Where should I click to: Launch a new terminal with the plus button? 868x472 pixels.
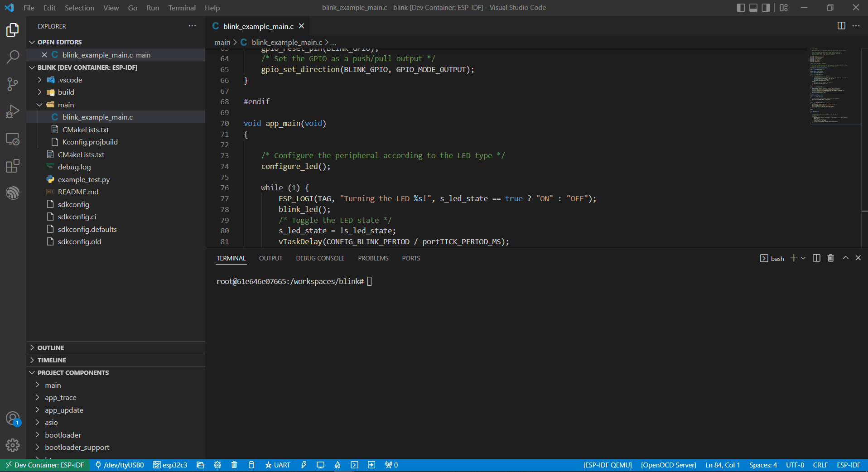point(793,258)
